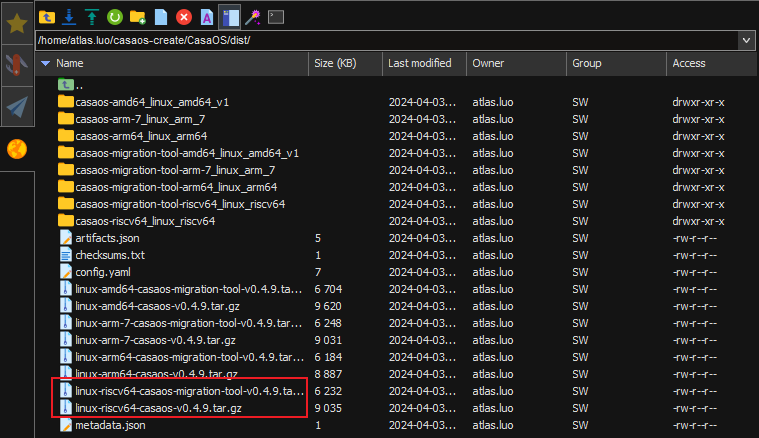
Task: Click the file icon beside artifacts.json
Action: [65, 238]
